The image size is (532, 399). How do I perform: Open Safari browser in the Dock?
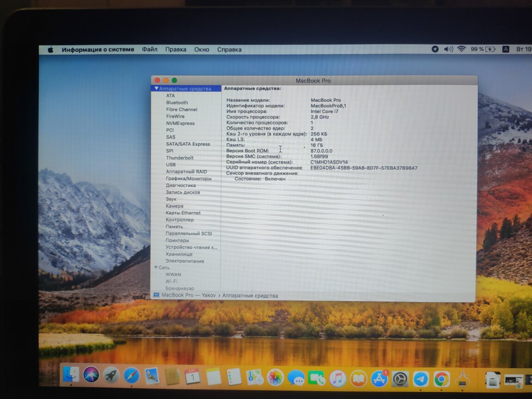pyautogui.click(x=131, y=375)
